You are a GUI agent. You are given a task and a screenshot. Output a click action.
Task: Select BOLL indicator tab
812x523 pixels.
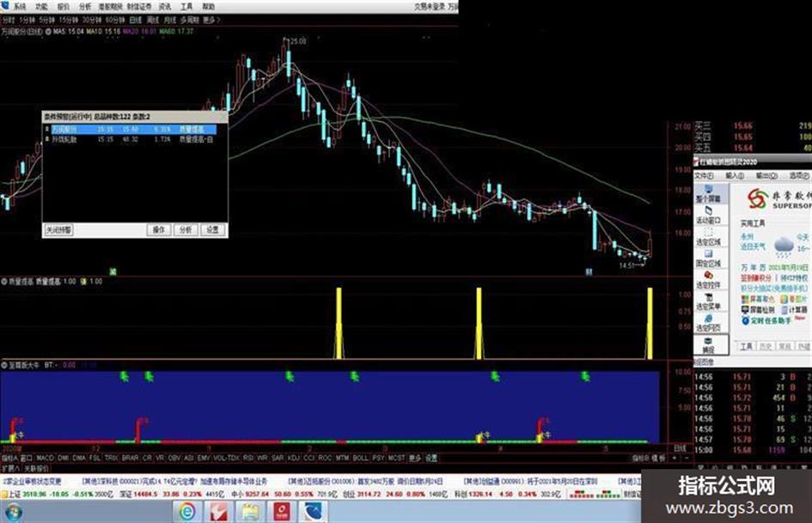[360, 459]
